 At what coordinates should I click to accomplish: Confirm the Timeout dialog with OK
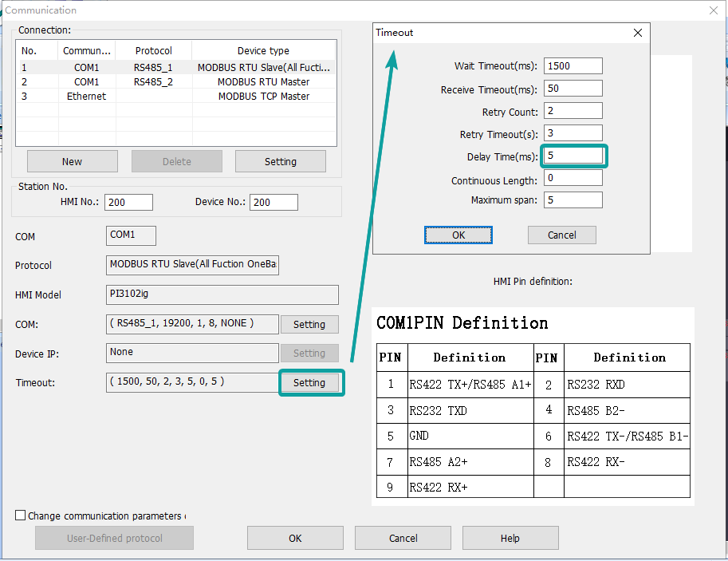point(458,235)
